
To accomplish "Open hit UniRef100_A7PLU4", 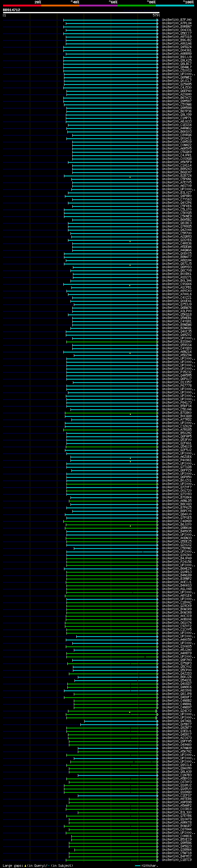I will (176, 23).
